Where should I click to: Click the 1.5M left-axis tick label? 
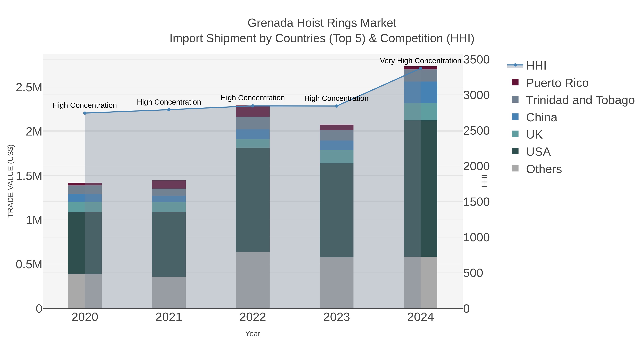click(29, 176)
